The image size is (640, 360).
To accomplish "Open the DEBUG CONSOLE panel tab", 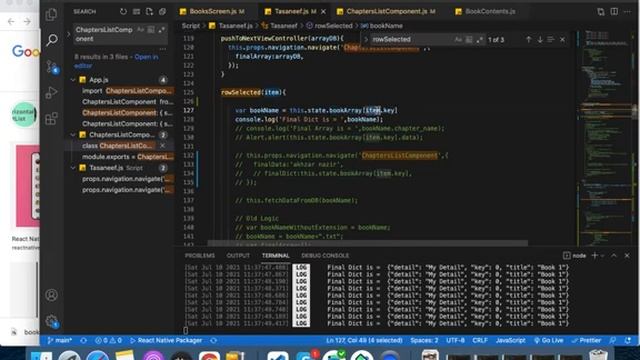I will (x=325, y=256).
